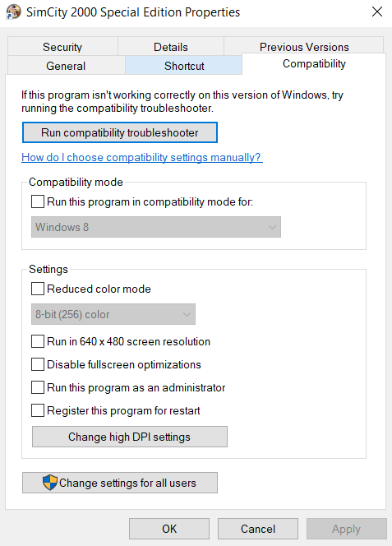The height and width of the screenshot is (546, 392).
Task: Close the Properties dialog window
Action: [x=377, y=12]
